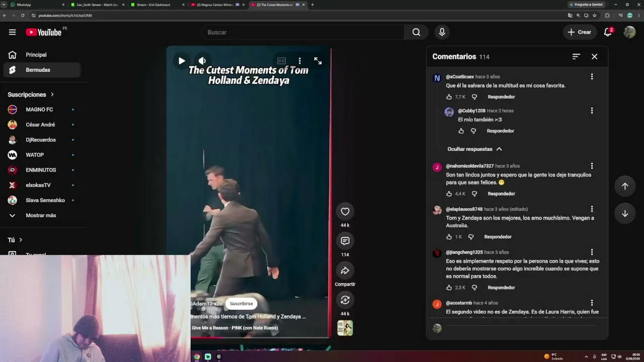Reply to @nahomisoldevila7327 with Responder
644x362 pixels.
point(501,194)
